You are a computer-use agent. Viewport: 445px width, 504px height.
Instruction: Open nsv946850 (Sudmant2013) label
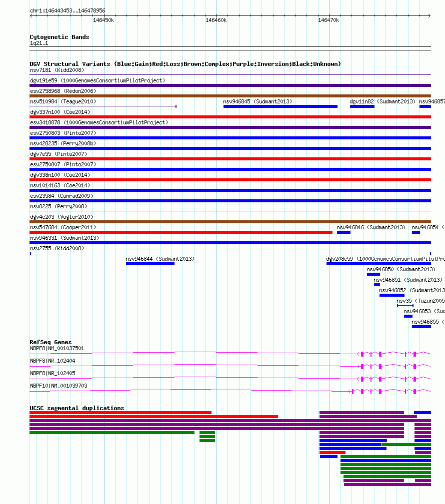click(x=401, y=269)
